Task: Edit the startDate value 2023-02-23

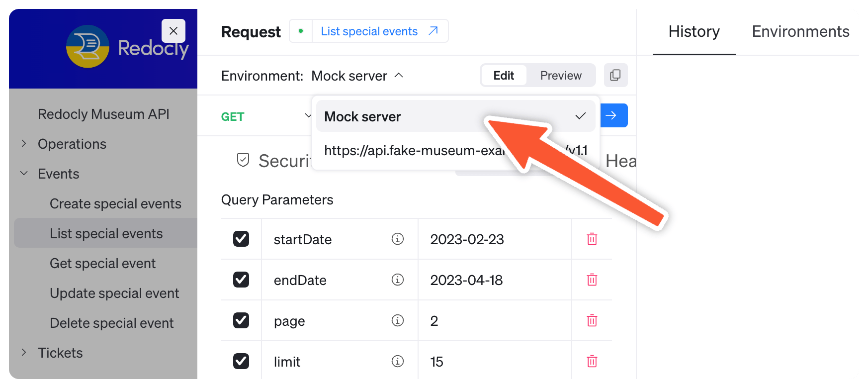Action: (495, 239)
